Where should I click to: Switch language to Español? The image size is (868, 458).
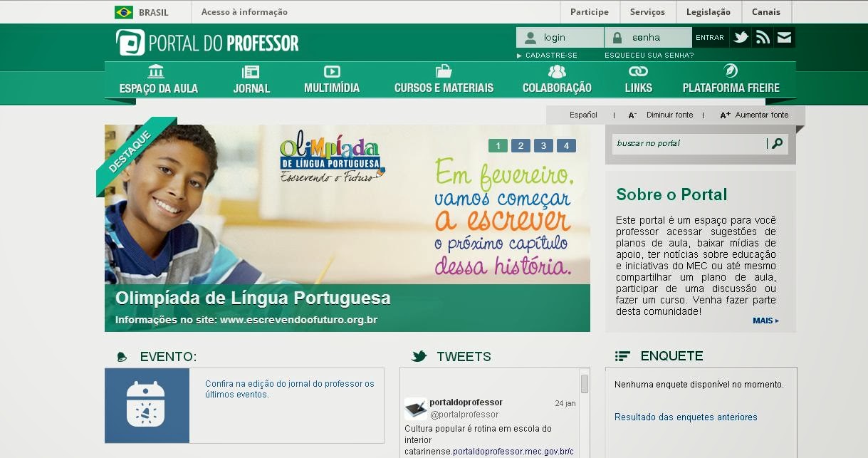[x=583, y=115]
